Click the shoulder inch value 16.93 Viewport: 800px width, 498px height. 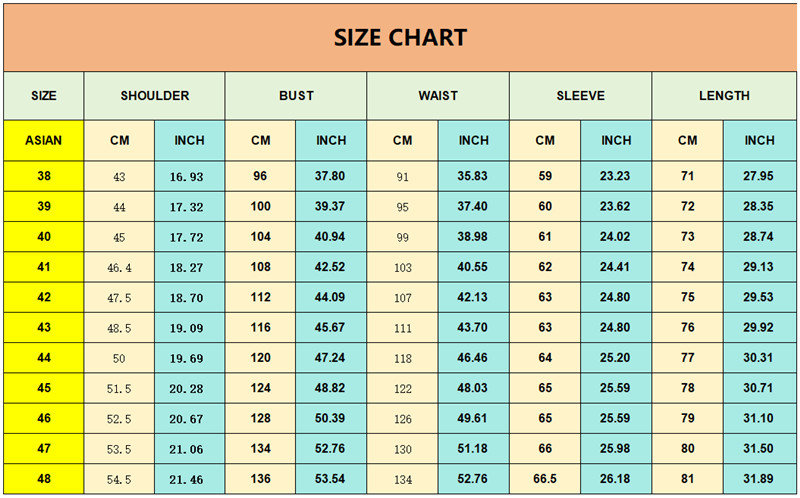pos(187,177)
